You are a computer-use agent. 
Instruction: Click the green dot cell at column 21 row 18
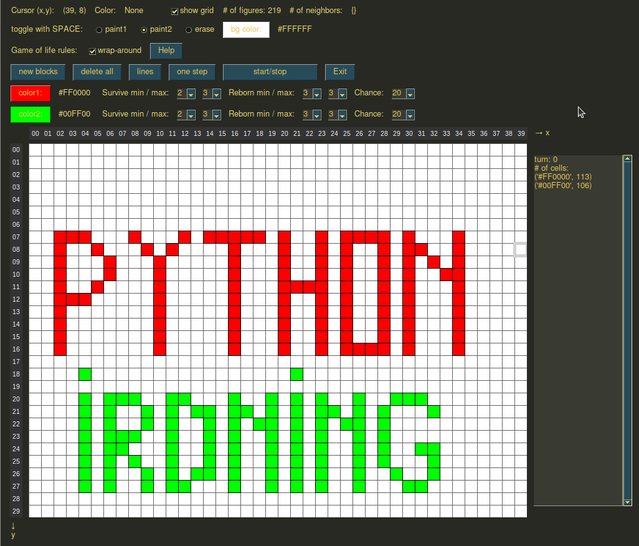(297, 374)
